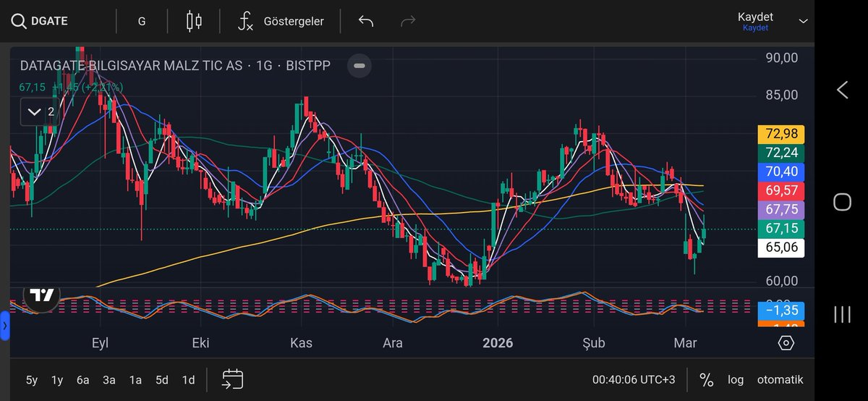Change the G chart interval
868x401 pixels.
tap(142, 21)
